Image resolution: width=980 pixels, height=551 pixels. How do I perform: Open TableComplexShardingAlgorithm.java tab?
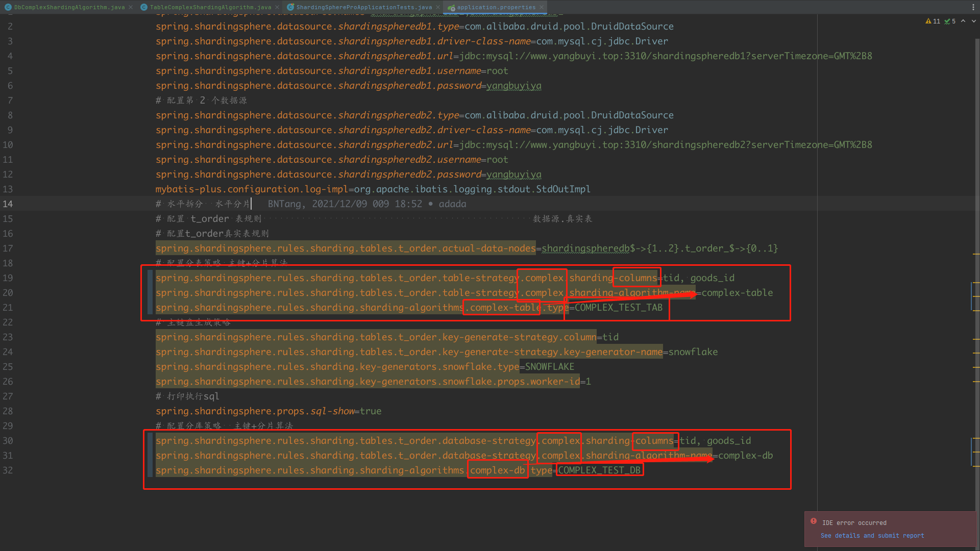point(210,7)
